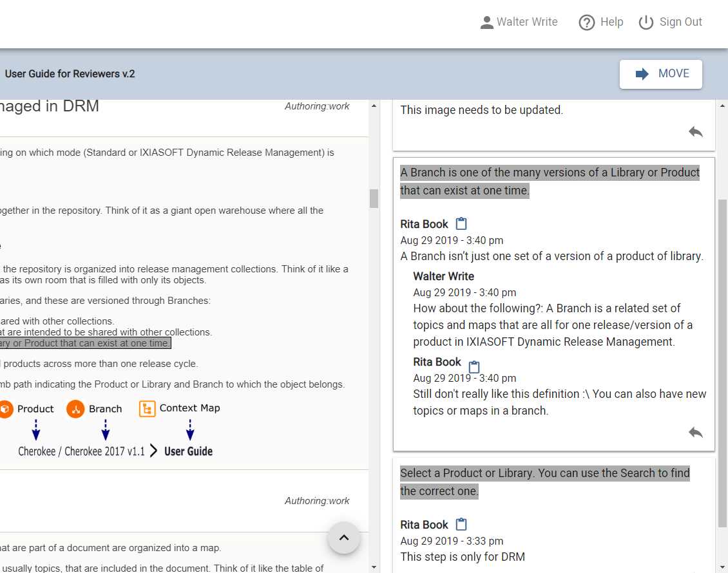Click the orange Product icon in diagram
The image size is (728, 573).
(6, 409)
